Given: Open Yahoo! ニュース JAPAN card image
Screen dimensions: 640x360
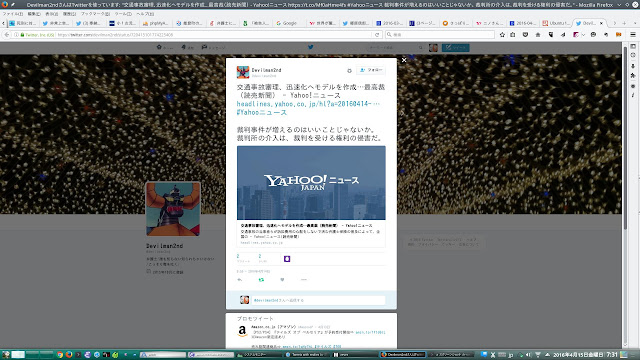Looking at the screenshot, I should (311, 183).
